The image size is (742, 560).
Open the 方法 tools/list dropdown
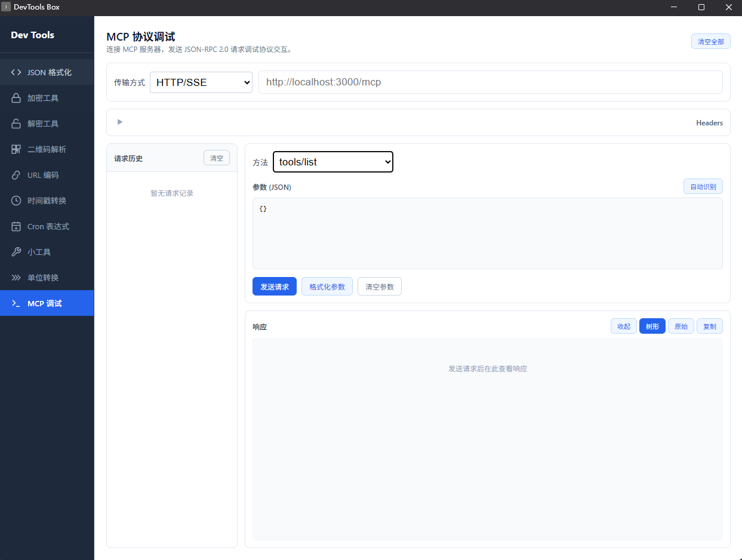coord(333,162)
